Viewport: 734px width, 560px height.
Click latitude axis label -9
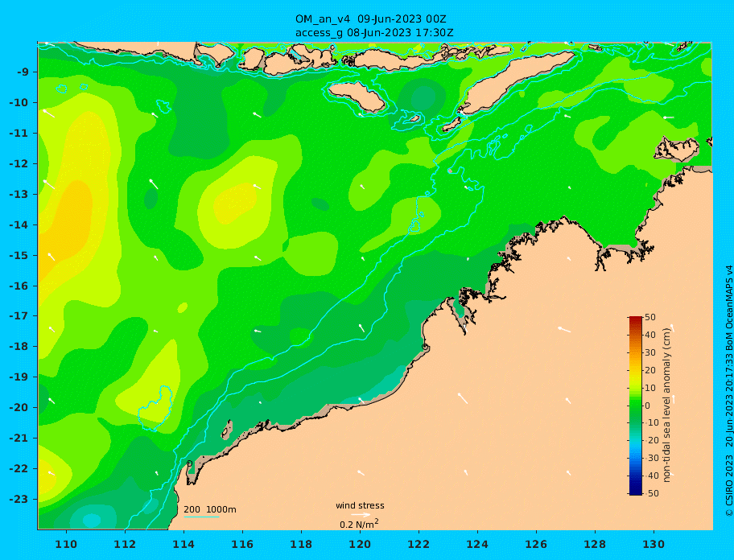[x=23, y=72]
